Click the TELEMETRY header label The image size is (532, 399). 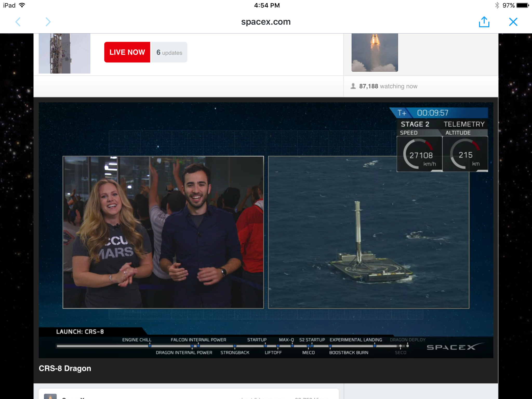464,124
